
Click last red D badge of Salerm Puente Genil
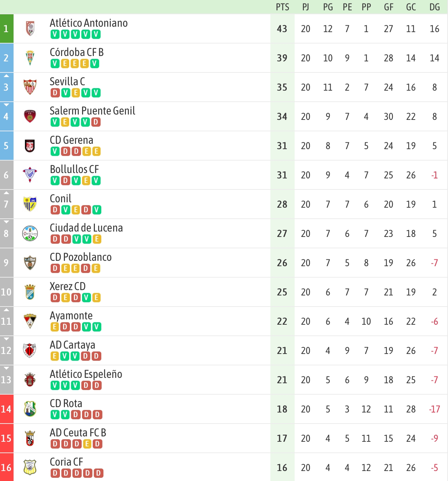[96, 122]
